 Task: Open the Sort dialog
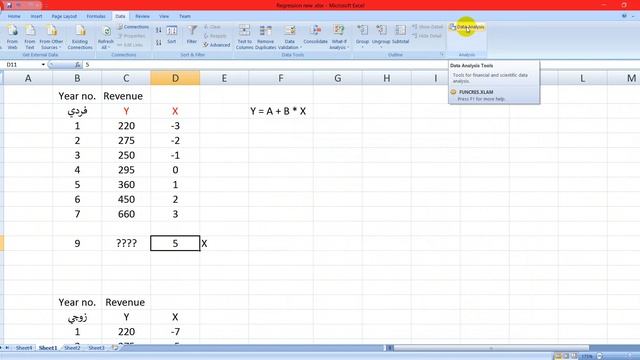click(x=172, y=35)
